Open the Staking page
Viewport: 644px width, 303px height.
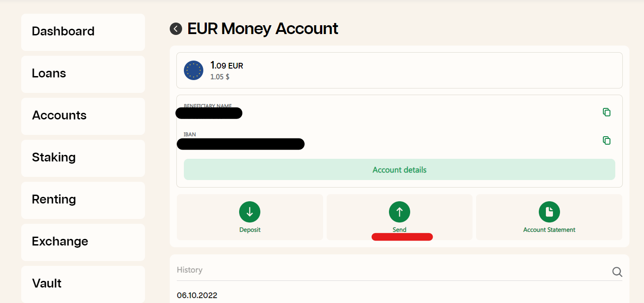83,158
